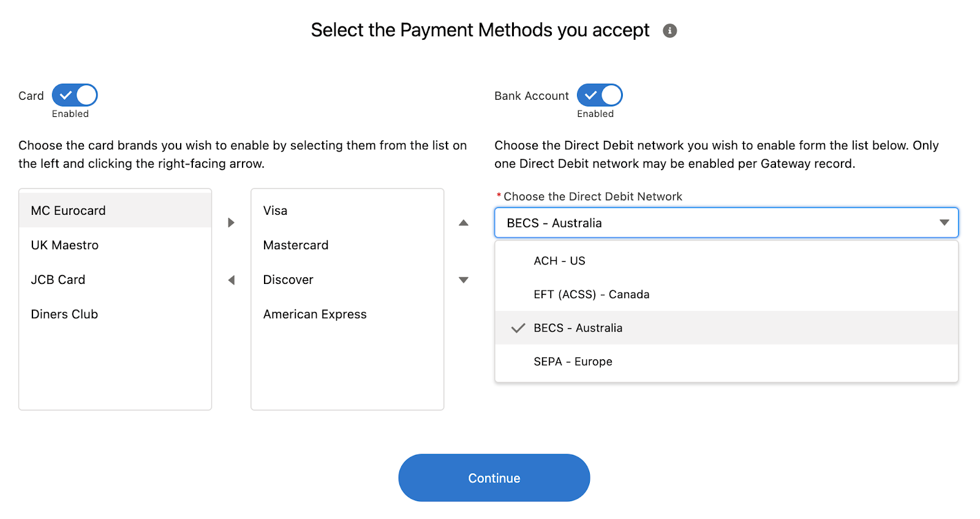Select UK Maestro card brand
980x519 pixels.
[x=65, y=245]
